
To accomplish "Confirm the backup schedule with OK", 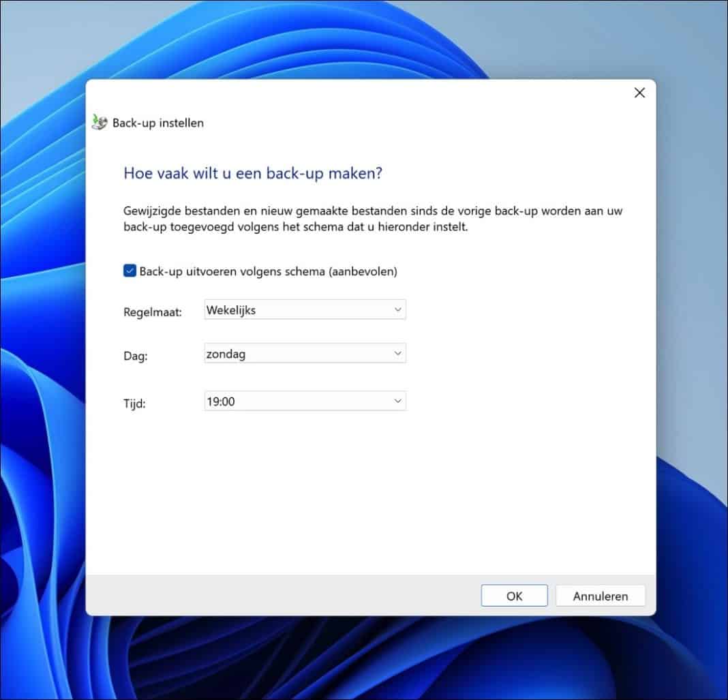I will point(514,595).
